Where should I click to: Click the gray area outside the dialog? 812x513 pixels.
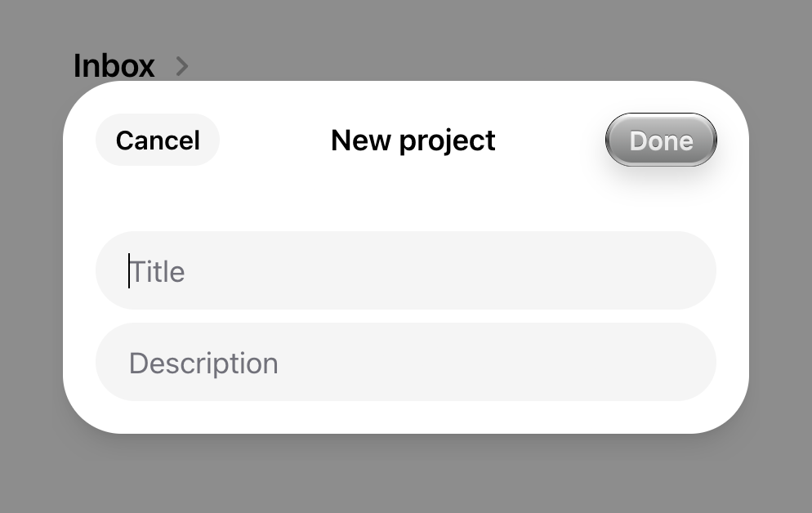pyautogui.click(x=408, y=482)
